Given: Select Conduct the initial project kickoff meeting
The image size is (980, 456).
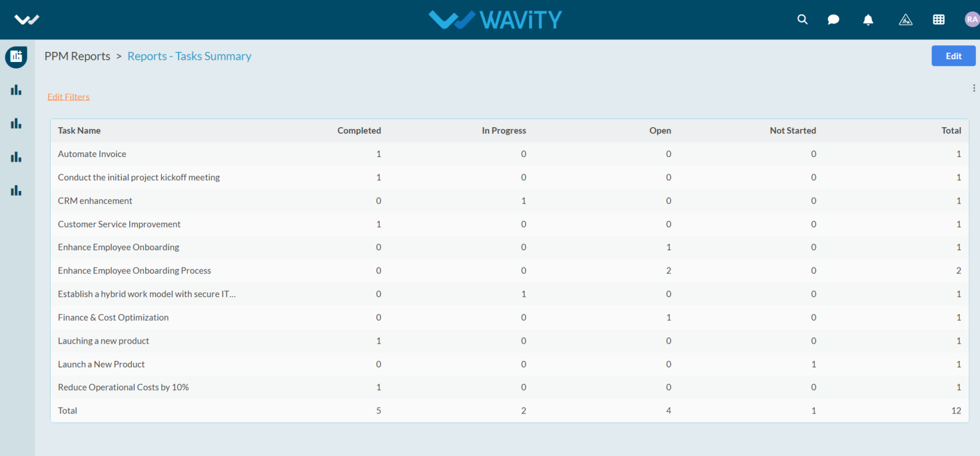Looking at the screenshot, I should click(139, 177).
